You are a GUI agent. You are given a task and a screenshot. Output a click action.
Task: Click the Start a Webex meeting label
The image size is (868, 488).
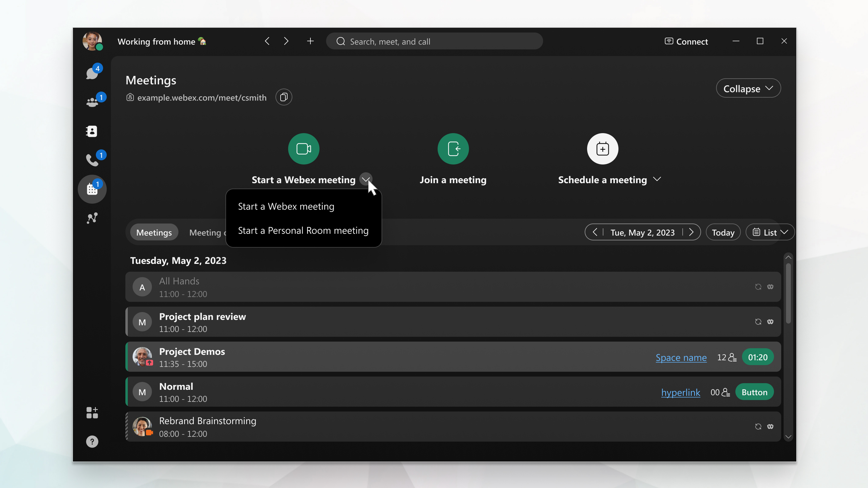tap(303, 180)
